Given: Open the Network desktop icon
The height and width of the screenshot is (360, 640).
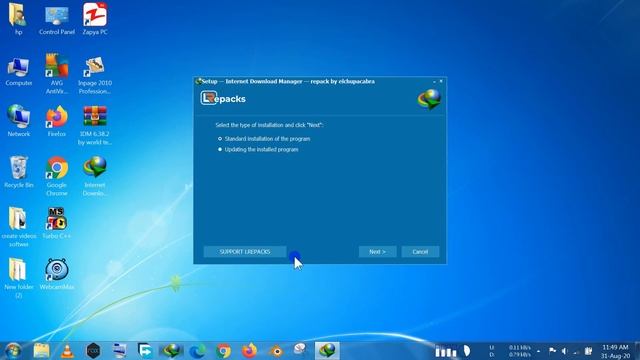Looking at the screenshot, I should point(19,121).
